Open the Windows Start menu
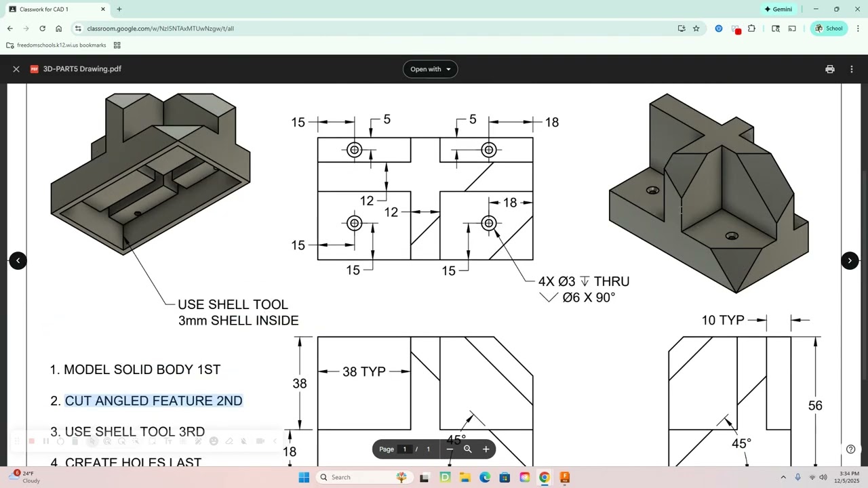This screenshot has width=868, height=488. 304,477
